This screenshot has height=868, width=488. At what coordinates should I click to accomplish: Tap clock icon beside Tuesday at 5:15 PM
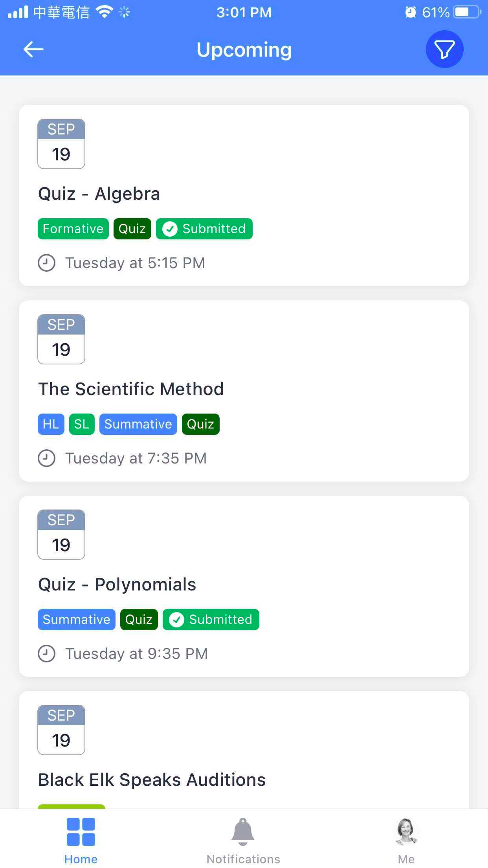(46, 263)
